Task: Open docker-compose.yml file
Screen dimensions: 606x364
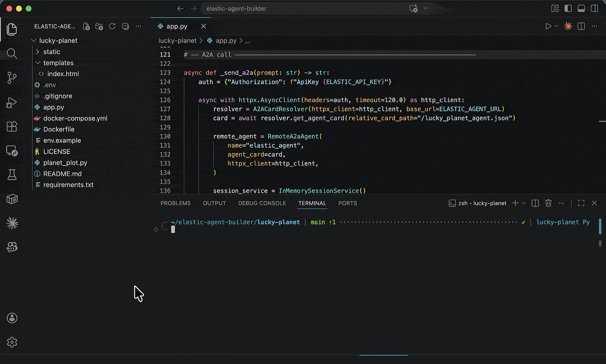Action: (x=75, y=118)
